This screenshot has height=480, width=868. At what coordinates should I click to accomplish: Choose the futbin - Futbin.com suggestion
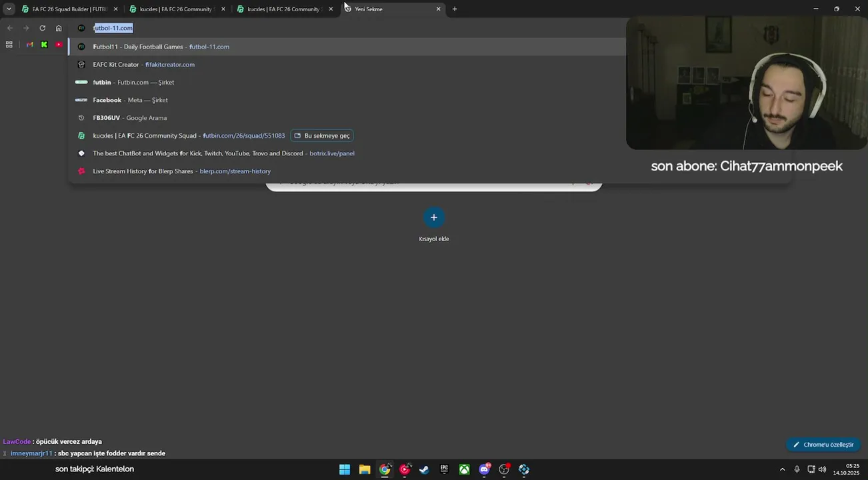tap(347, 82)
